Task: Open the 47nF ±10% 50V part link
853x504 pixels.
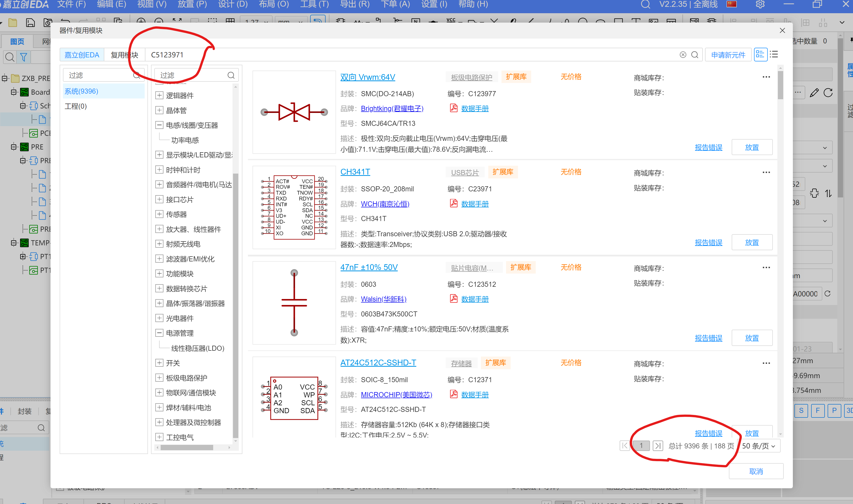Action: point(369,267)
